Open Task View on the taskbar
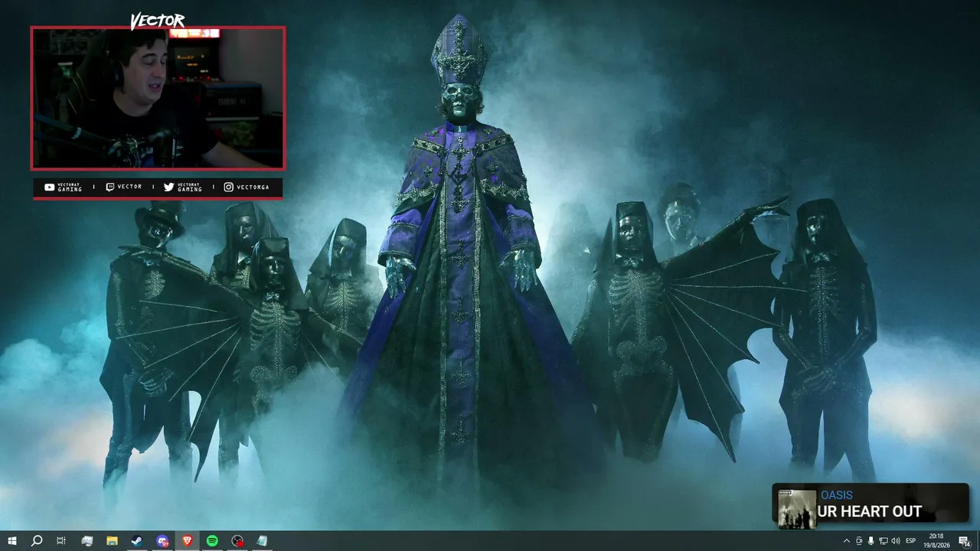This screenshot has width=980, height=551. tap(61, 541)
